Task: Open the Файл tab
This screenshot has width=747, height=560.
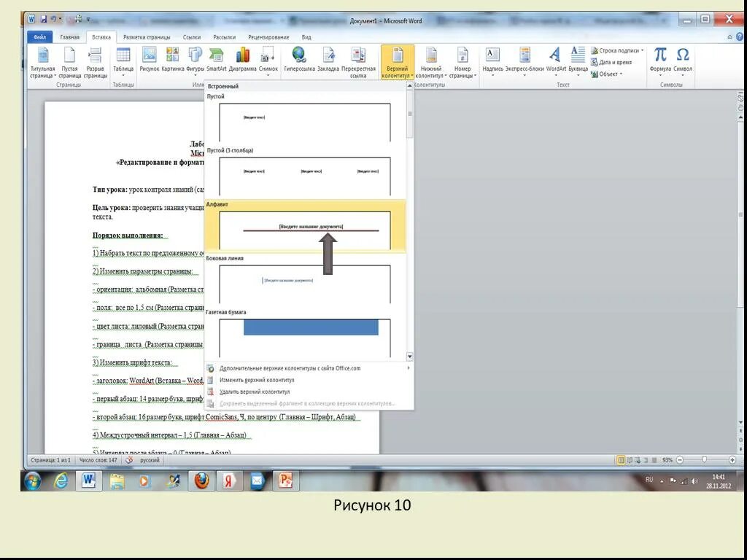Action: click(40, 37)
